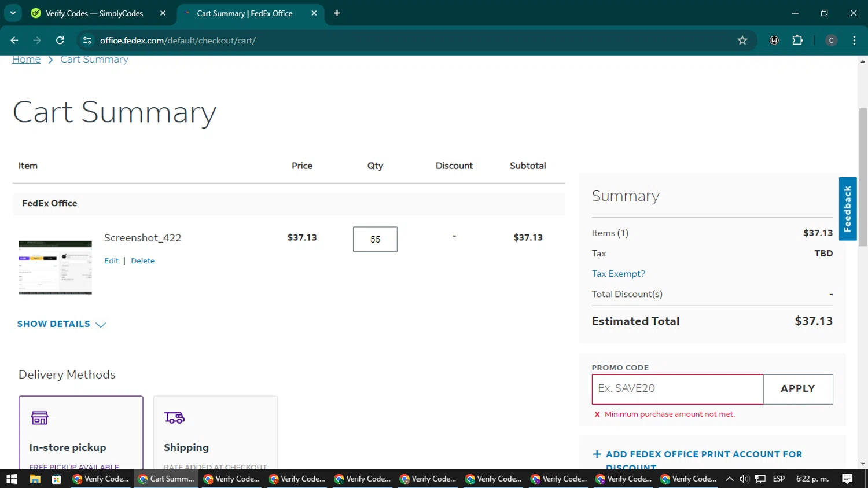Edit the Screenshot_422 cart item

pyautogui.click(x=111, y=261)
